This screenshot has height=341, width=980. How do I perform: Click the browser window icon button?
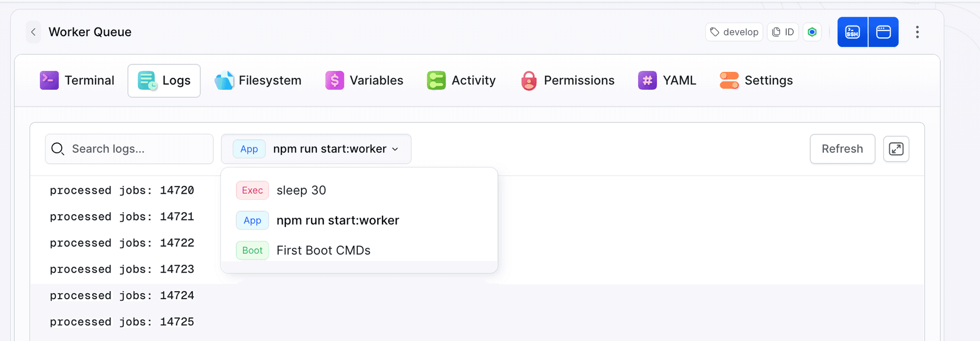[x=884, y=32]
